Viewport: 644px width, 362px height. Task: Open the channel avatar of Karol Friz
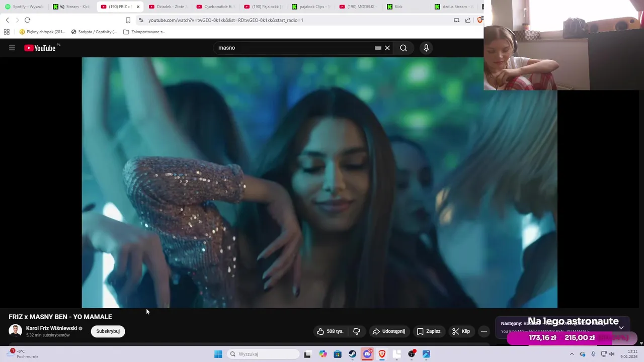coord(15,331)
